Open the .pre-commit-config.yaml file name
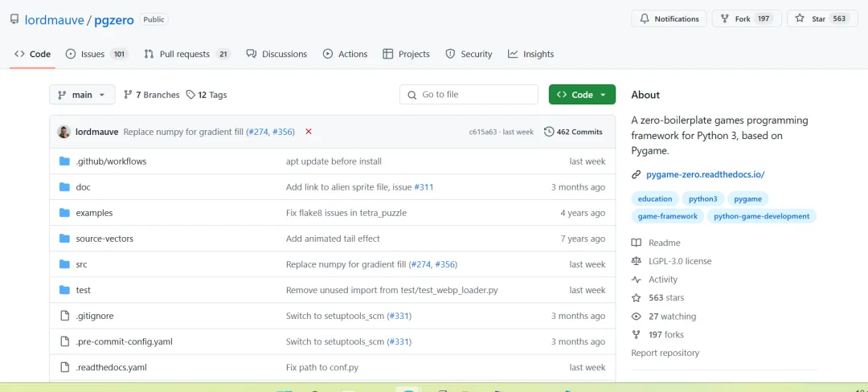The width and height of the screenshot is (868, 392). point(124,341)
